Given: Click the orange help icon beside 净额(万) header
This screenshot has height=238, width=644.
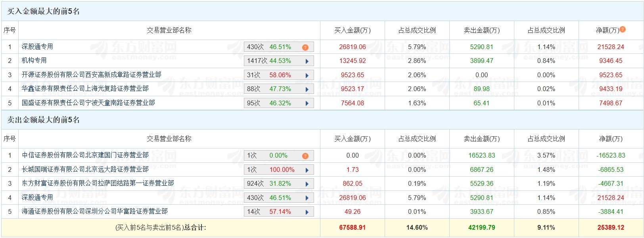Looking at the screenshot, I should click(x=623, y=29).
